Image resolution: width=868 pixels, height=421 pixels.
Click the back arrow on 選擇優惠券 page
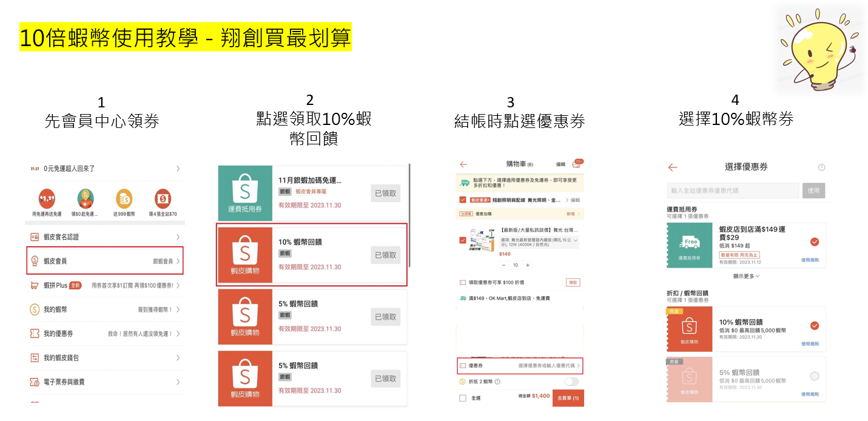pos(673,167)
